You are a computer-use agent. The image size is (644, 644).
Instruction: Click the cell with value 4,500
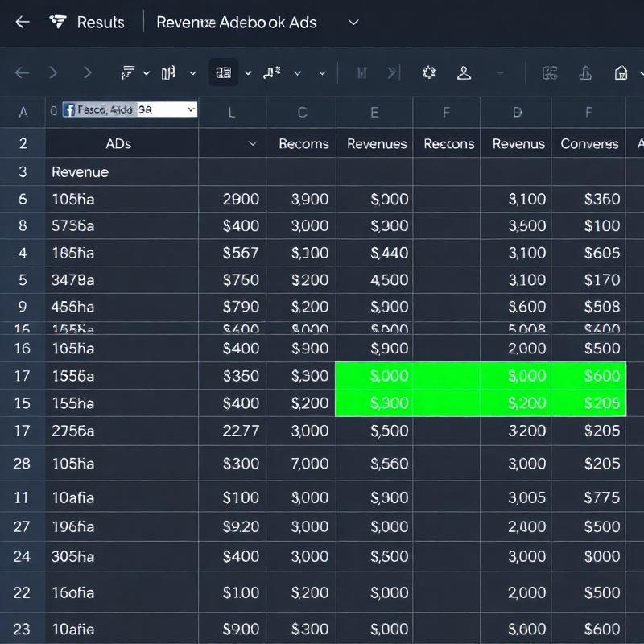click(374, 279)
